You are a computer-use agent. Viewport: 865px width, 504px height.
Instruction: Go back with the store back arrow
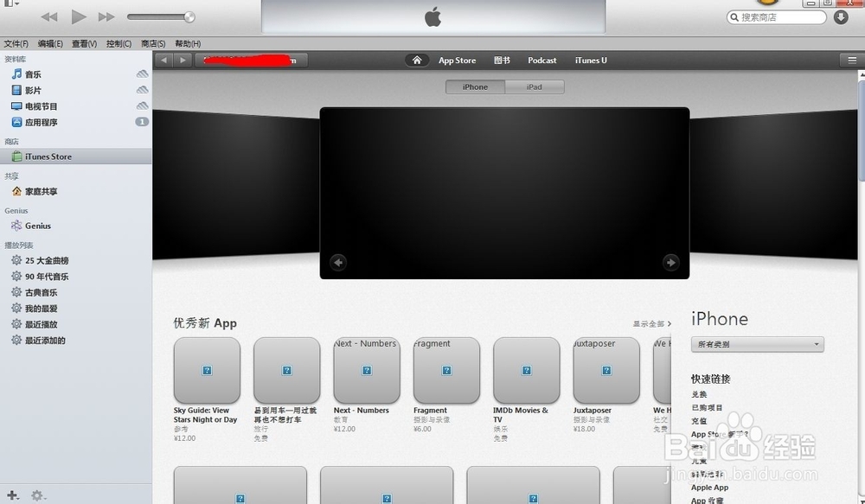pyautogui.click(x=163, y=61)
